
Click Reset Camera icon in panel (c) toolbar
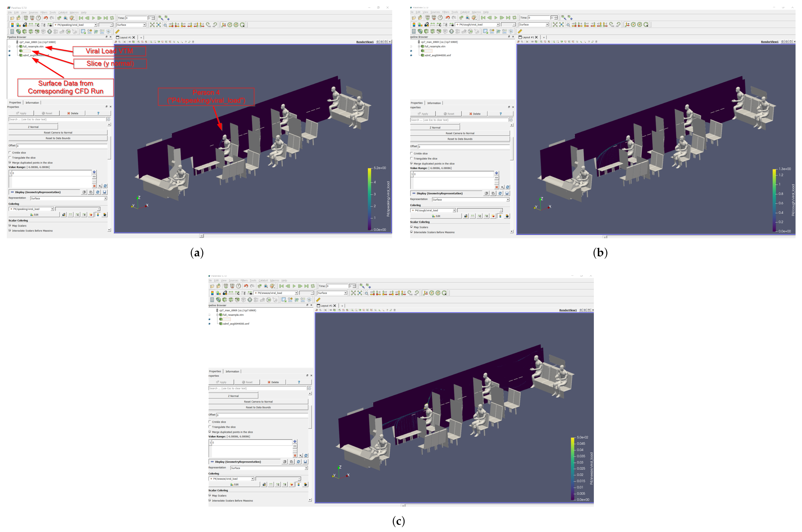[353, 293]
